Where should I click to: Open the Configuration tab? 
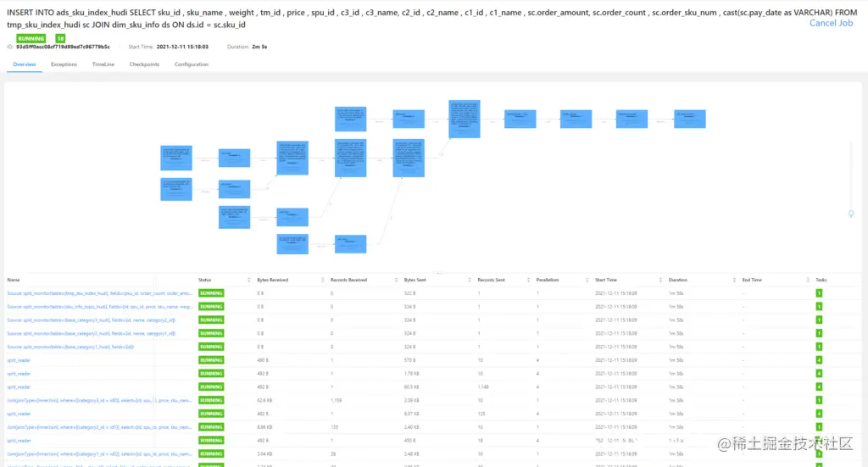(191, 64)
